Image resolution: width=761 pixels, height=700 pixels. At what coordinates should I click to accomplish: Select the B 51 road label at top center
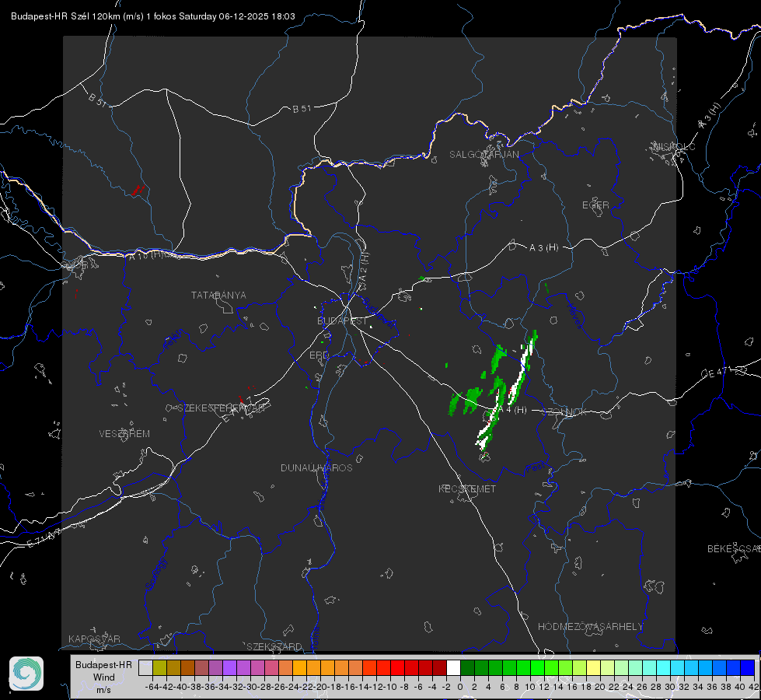coord(302,109)
